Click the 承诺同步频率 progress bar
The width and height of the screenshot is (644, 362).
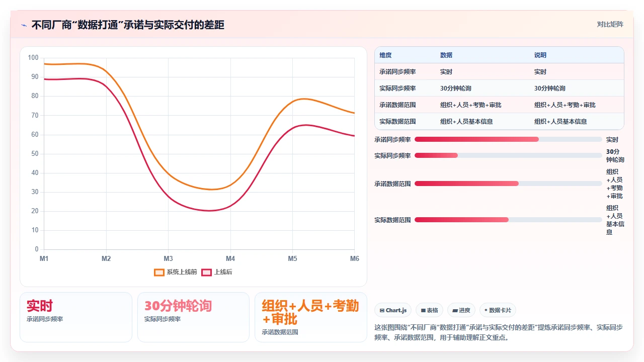coord(508,139)
